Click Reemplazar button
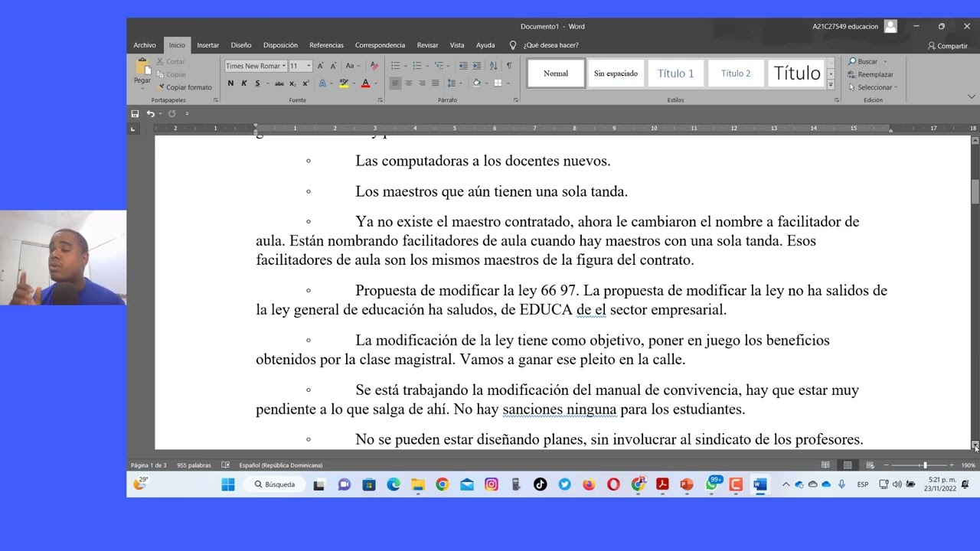The height and width of the screenshot is (551, 980). click(871, 74)
